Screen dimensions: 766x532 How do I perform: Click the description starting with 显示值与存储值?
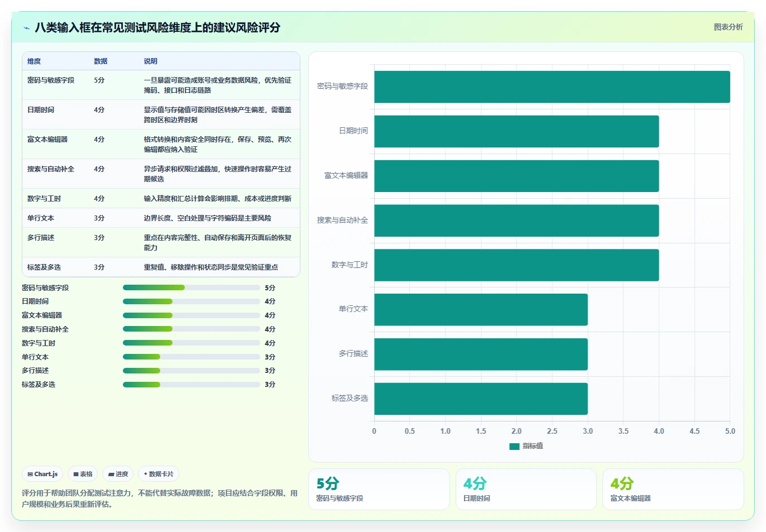[218, 115]
